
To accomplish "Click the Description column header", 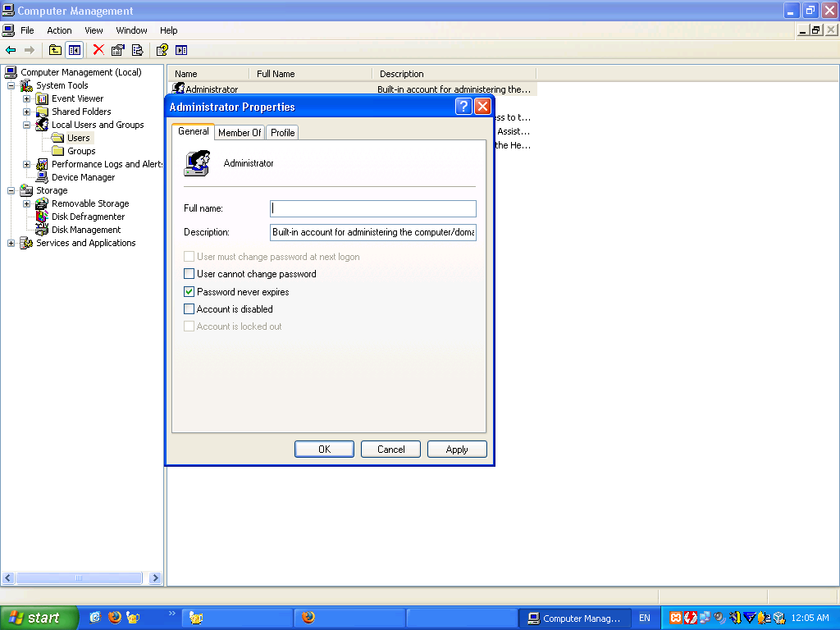I will point(454,74).
